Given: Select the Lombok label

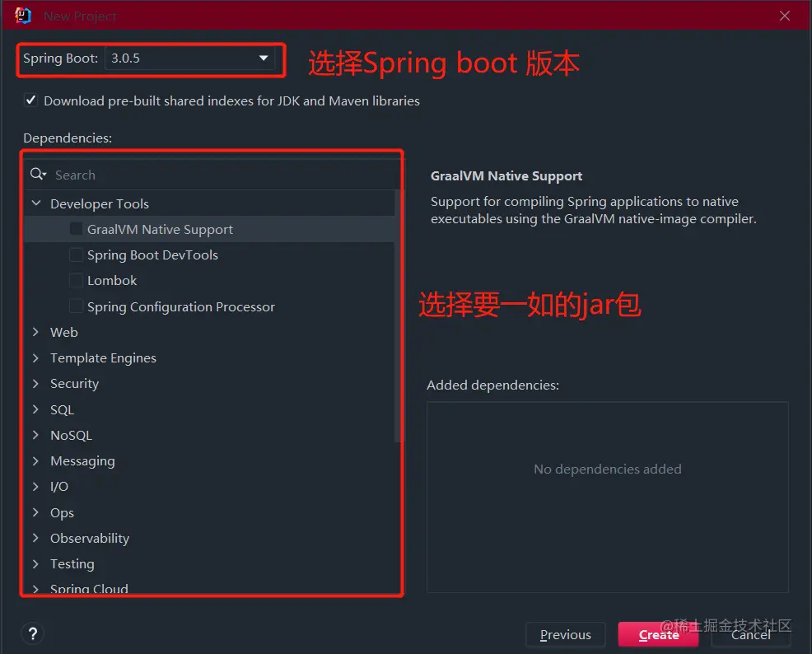Looking at the screenshot, I should [112, 280].
